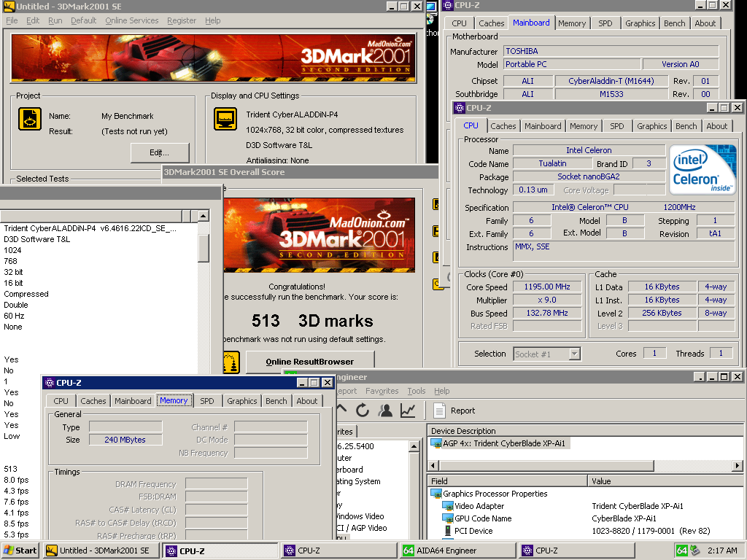The height and width of the screenshot is (560, 747).
Task: Open the Socket #1 selection dropdown
Action: (x=575, y=354)
